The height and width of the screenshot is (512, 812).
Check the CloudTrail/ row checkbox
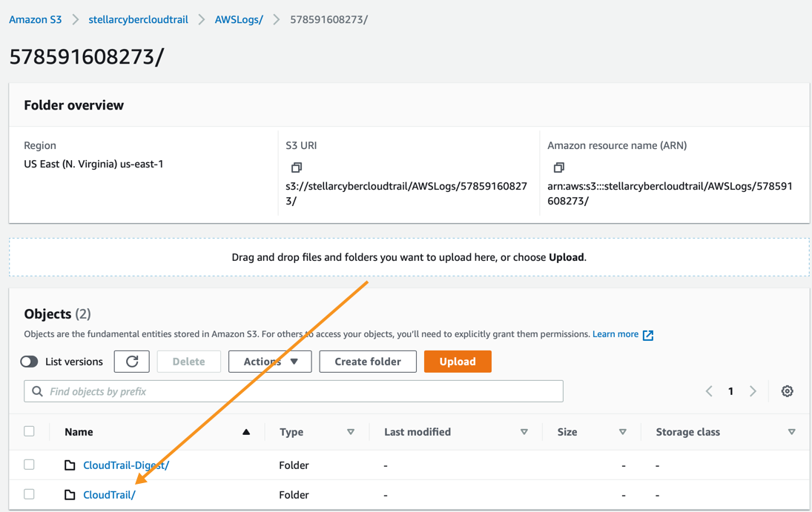[x=29, y=494]
